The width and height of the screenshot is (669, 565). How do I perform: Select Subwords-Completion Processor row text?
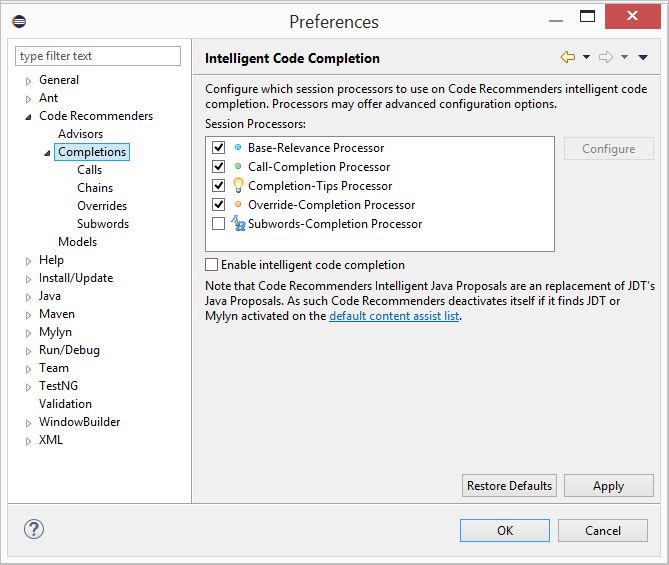point(335,224)
